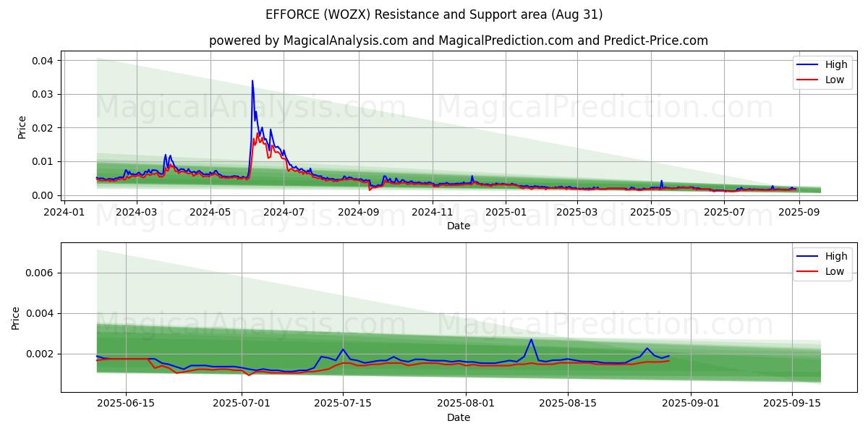Click the x-axis tick label '2024-05'

pyautogui.click(x=210, y=212)
